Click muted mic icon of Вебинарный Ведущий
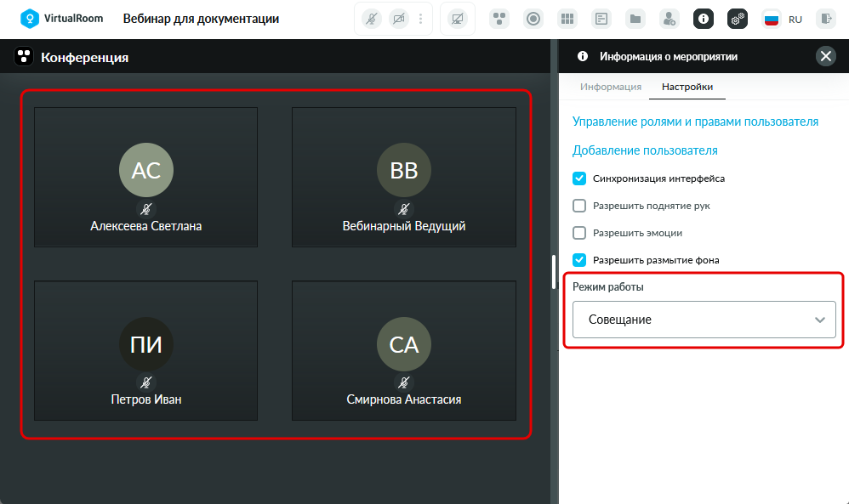The width and height of the screenshot is (849, 504). [x=404, y=209]
